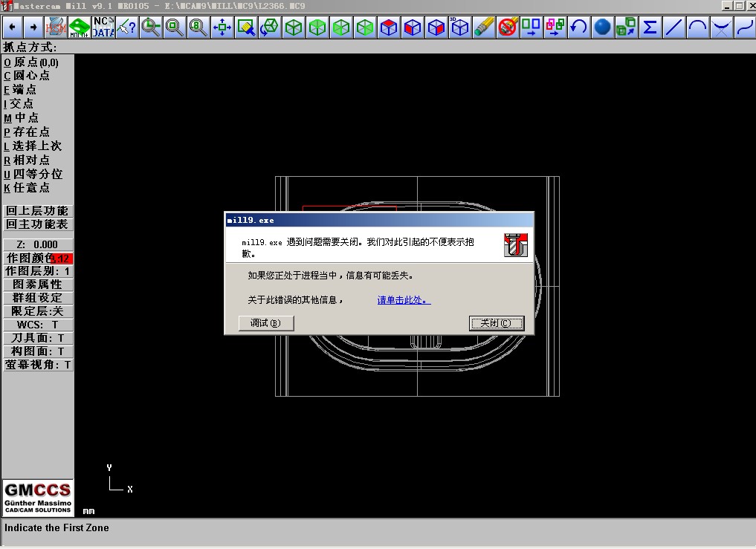This screenshot has width=756, height=549.
Task: Click the left arrow toolbar page button
Action: tap(13, 27)
